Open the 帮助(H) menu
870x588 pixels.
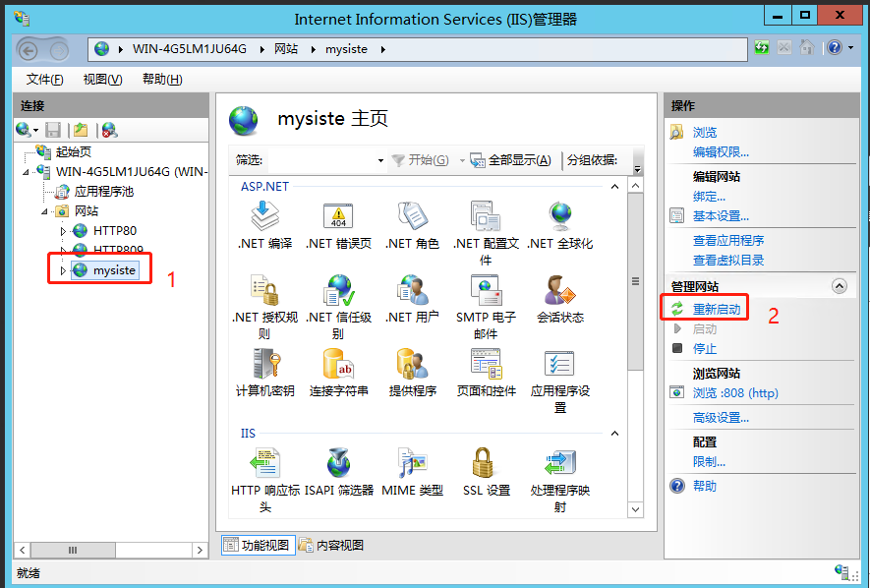click(162, 80)
